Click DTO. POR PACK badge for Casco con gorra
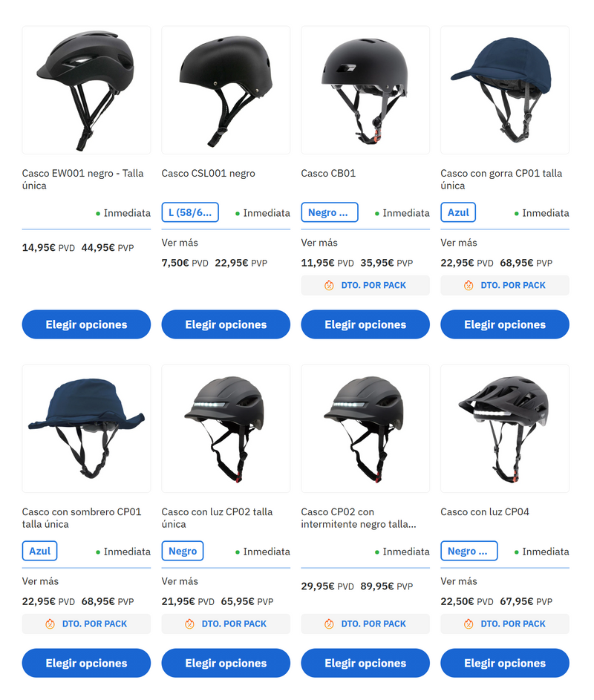The width and height of the screenshot is (594, 700). pyautogui.click(x=505, y=285)
